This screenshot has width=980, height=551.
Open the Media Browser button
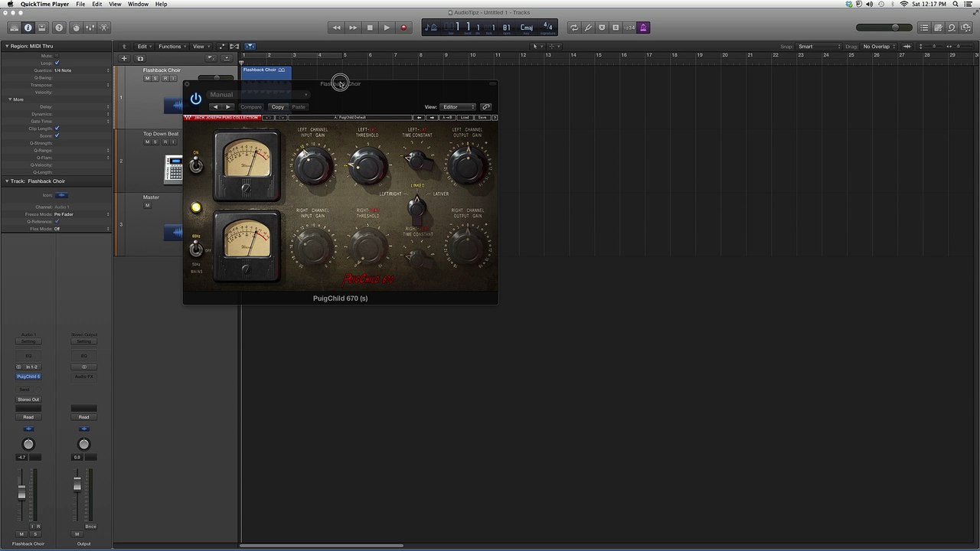click(965, 28)
